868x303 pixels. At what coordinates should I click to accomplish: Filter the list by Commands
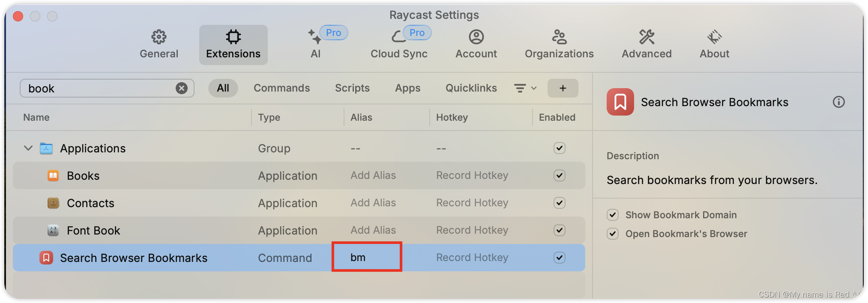(x=281, y=88)
